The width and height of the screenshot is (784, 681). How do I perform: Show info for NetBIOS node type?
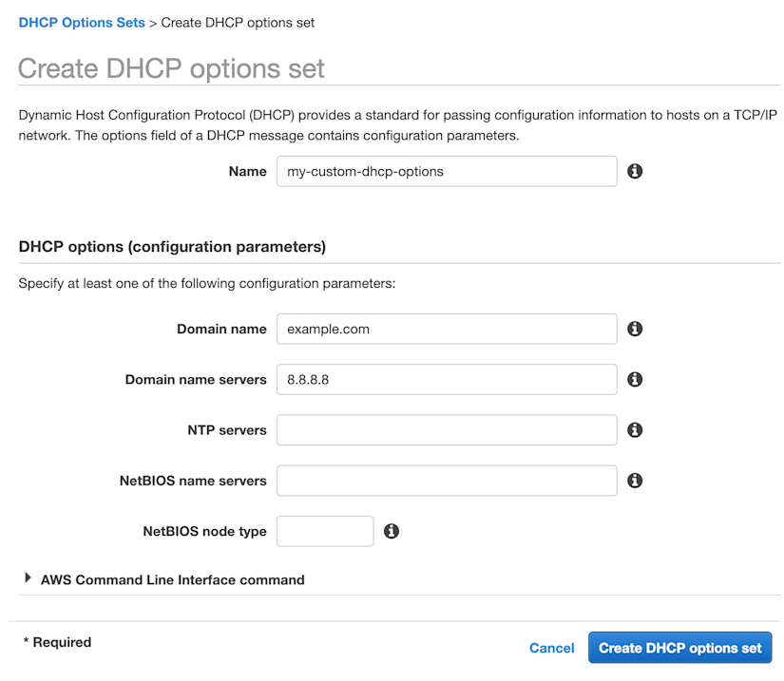[x=391, y=531]
